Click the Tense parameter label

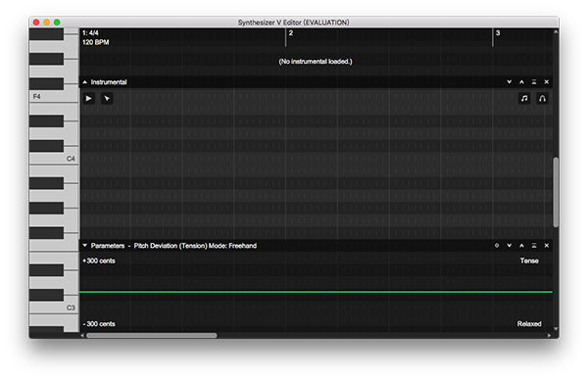tap(529, 261)
